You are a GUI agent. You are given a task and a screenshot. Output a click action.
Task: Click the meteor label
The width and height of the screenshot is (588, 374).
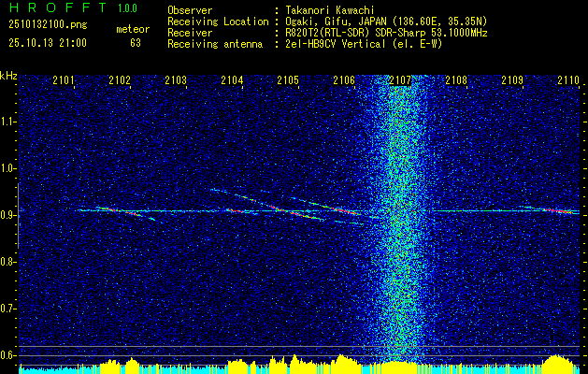(x=133, y=29)
